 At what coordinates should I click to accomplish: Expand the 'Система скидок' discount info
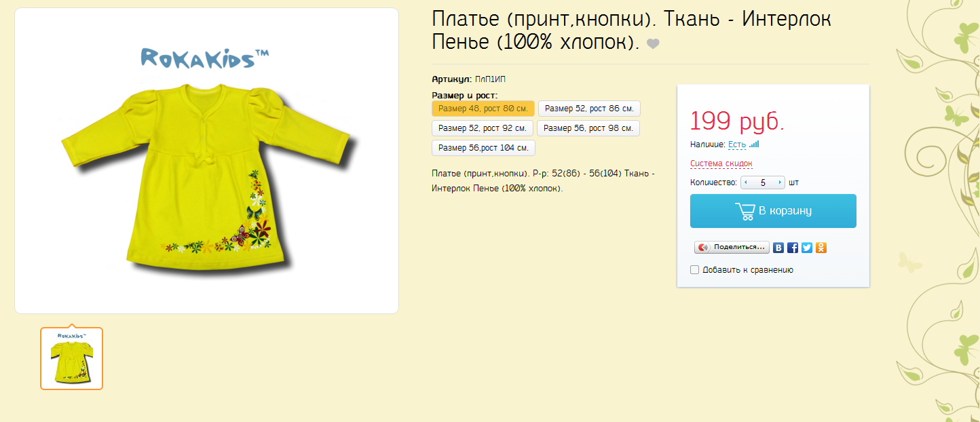click(721, 164)
